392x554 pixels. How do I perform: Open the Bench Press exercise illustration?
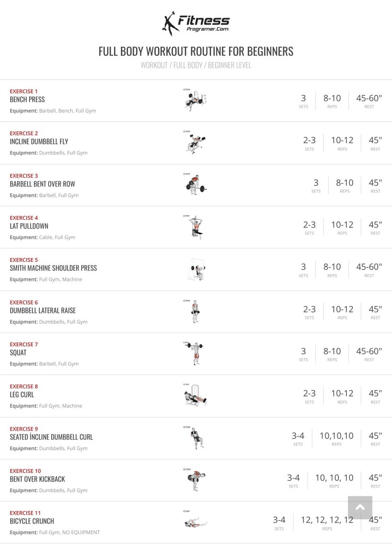pyautogui.click(x=195, y=100)
